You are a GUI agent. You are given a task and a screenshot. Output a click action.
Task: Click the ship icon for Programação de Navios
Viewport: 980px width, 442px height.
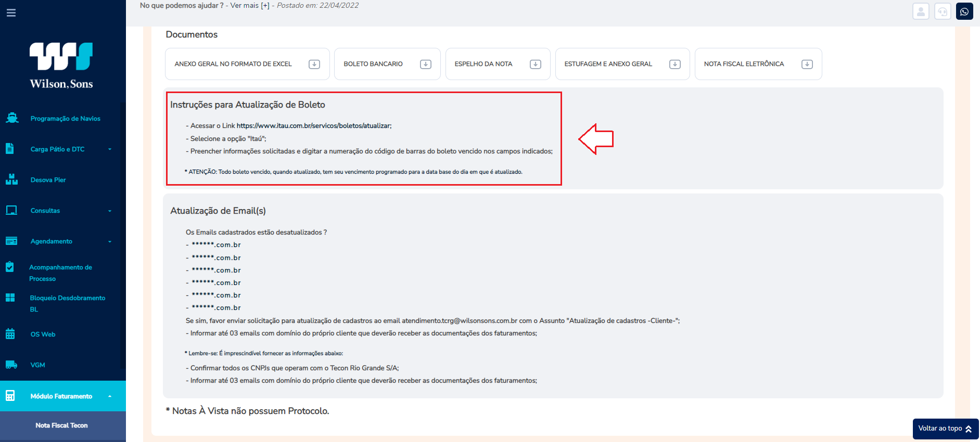tap(12, 118)
